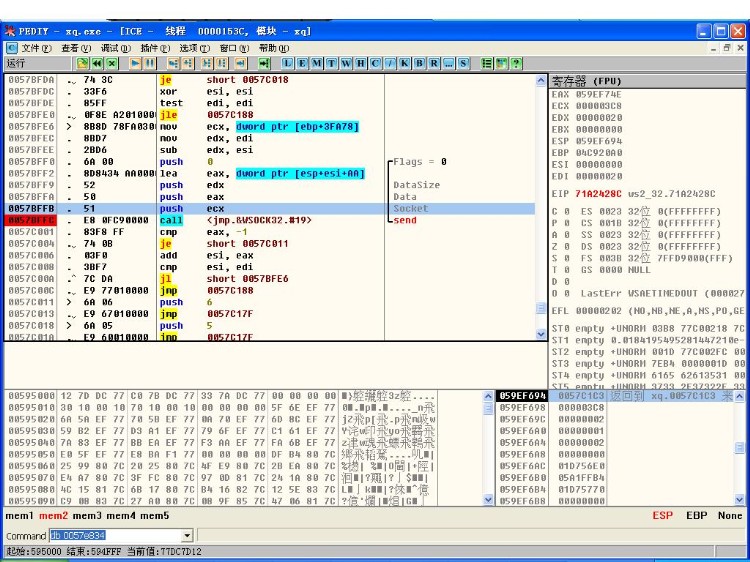The image size is (750, 562).
Task: Click the Help question mark icon
Action: coord(516,63)
